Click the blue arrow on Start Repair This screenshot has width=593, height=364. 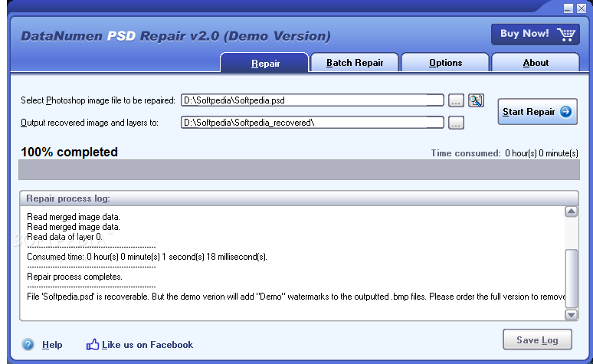565,112
